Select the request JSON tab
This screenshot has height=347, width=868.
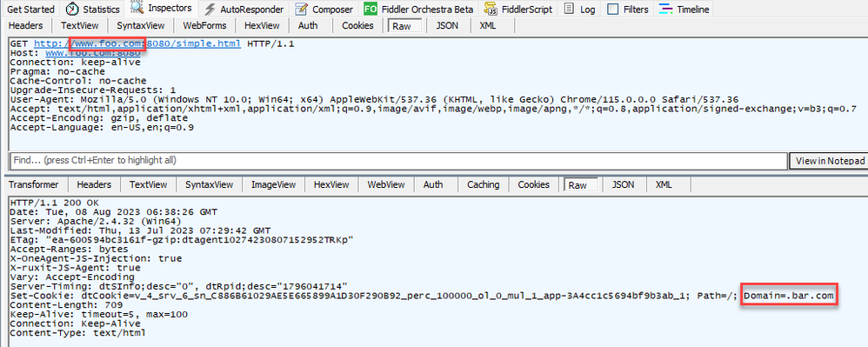(x=447, y=25)
